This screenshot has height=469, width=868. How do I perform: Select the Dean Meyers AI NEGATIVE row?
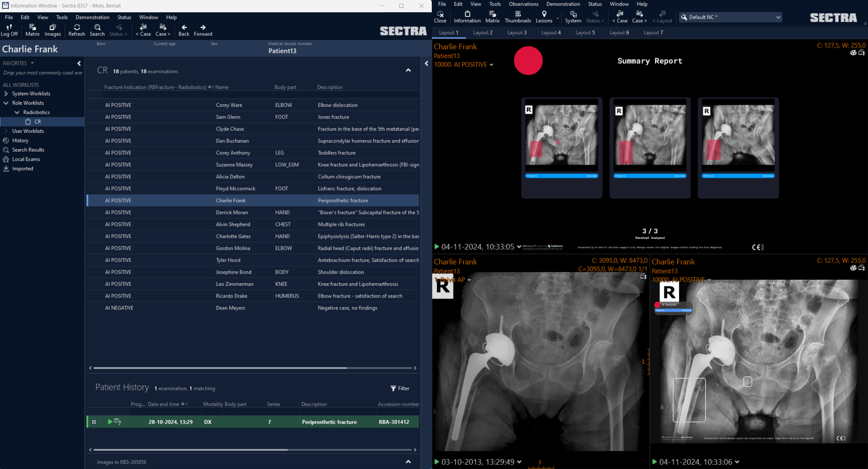230,308
